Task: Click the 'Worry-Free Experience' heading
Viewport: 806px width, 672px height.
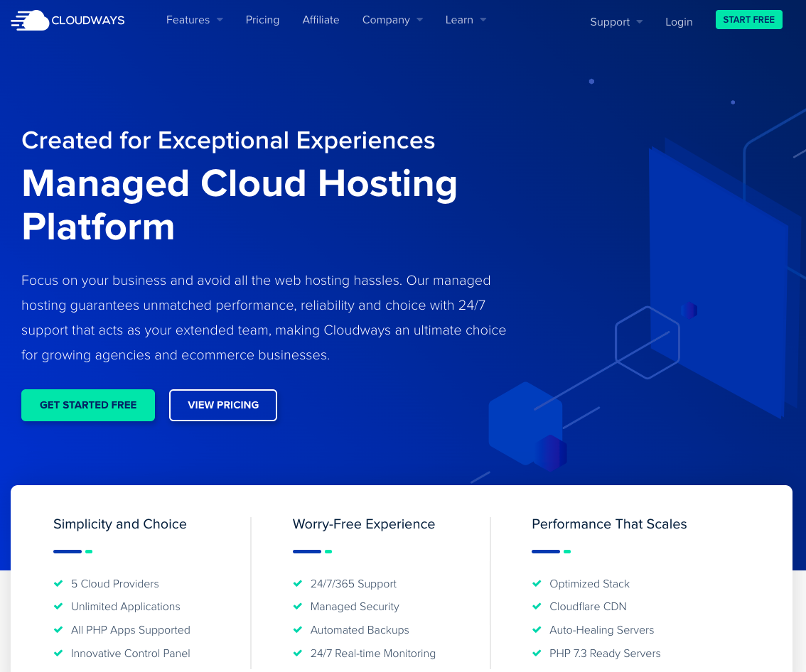Action: pyautogui.click(x=364, y=524)
